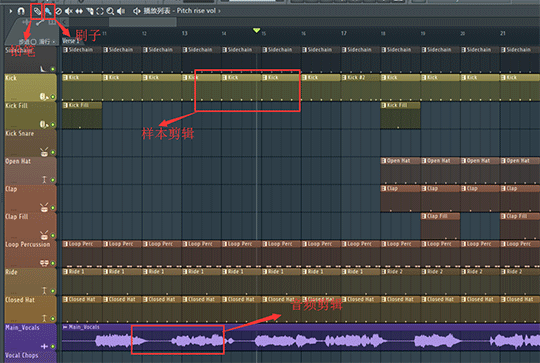
Task: Select the Mute tool speaker icon
Action: [x=69, y=11]
